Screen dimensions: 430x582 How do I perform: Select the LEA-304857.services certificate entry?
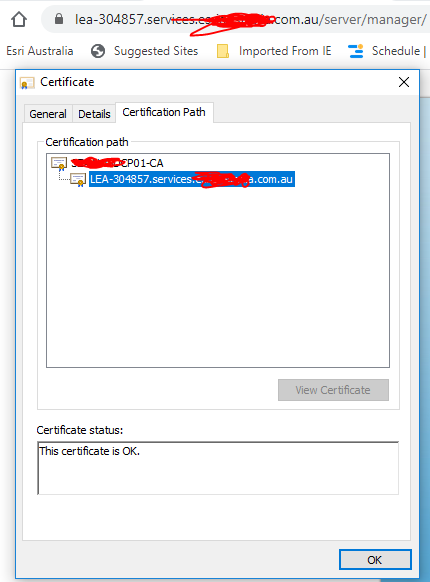pos(192,179)
